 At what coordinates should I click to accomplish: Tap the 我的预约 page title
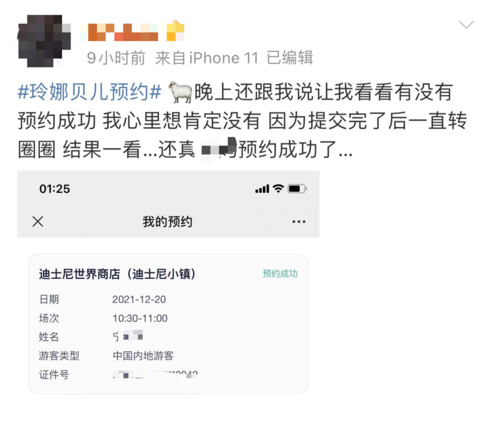point(167,221)
